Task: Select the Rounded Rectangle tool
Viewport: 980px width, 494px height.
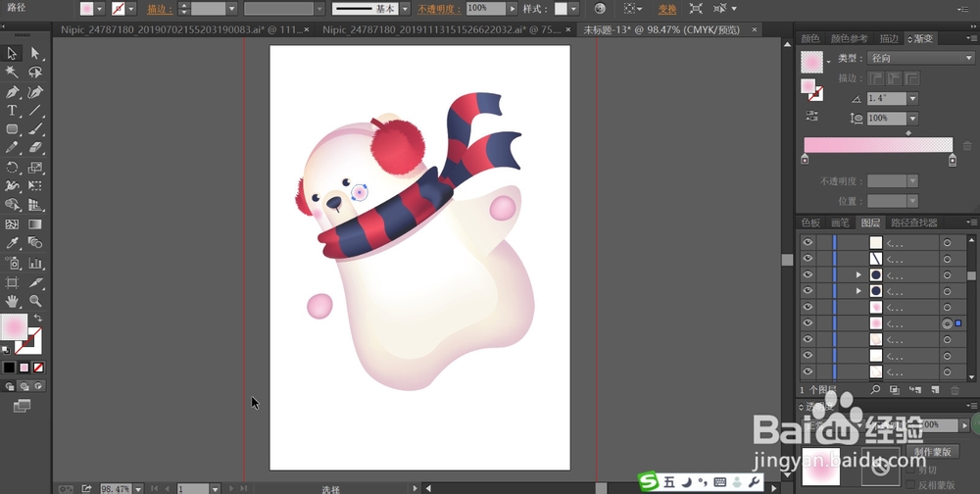Action: coord(12,129)
